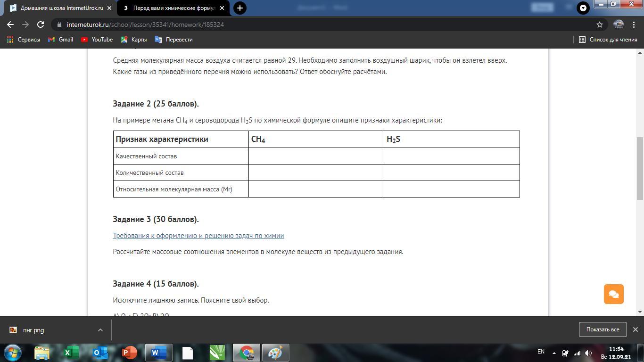Bookmark this page with the star
644x362 pixels.
coord(600,25)
